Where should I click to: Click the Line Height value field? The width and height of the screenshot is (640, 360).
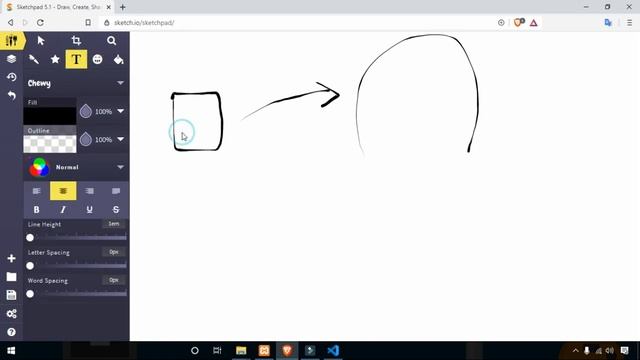coord(114,224)
